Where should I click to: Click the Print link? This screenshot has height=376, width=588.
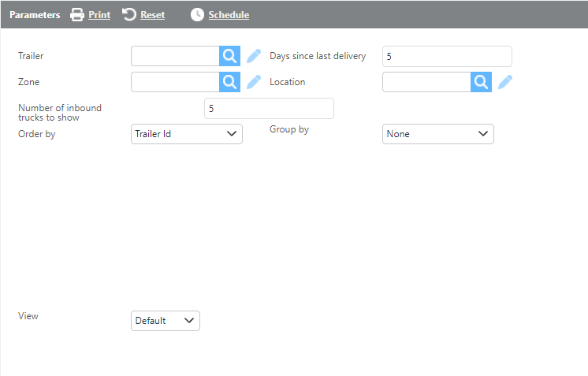coord(99,15)
